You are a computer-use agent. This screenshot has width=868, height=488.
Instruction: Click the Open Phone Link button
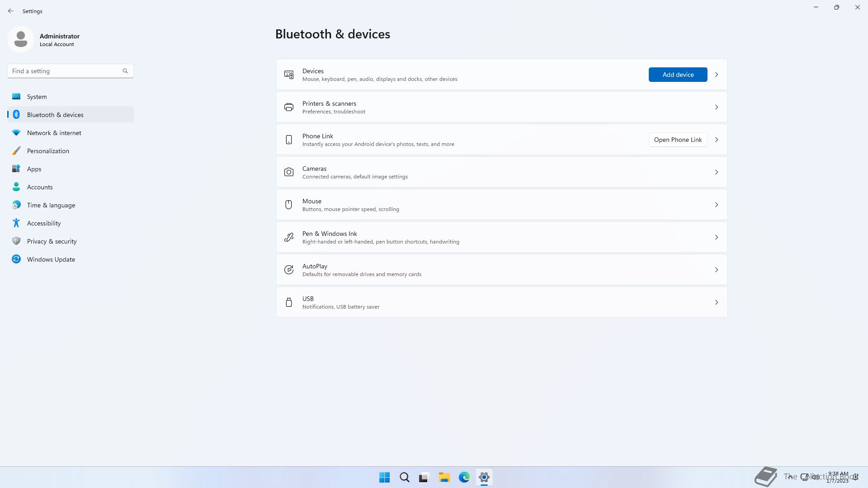click(x=678, y=140)
